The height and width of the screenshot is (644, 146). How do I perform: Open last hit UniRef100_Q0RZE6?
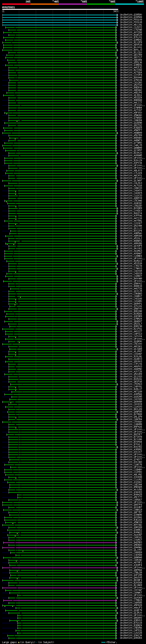click(131, 638)
